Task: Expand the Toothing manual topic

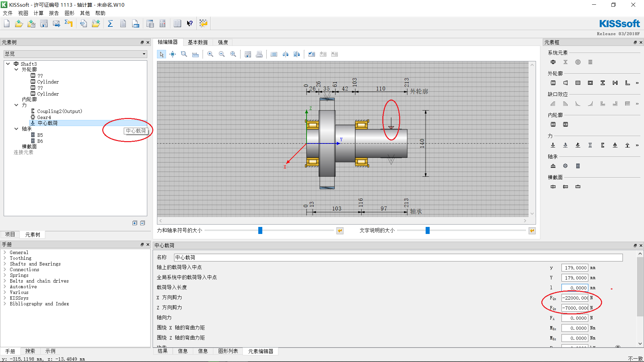Action: pos(5,258)
